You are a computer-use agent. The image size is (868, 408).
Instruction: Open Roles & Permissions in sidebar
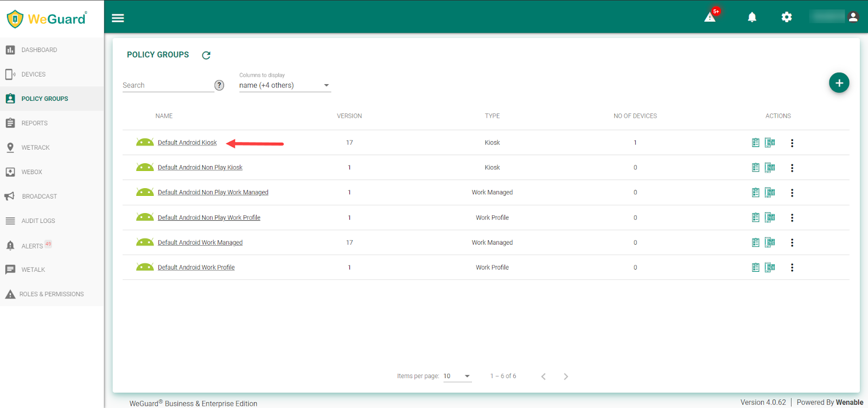(x=52, y=294)
